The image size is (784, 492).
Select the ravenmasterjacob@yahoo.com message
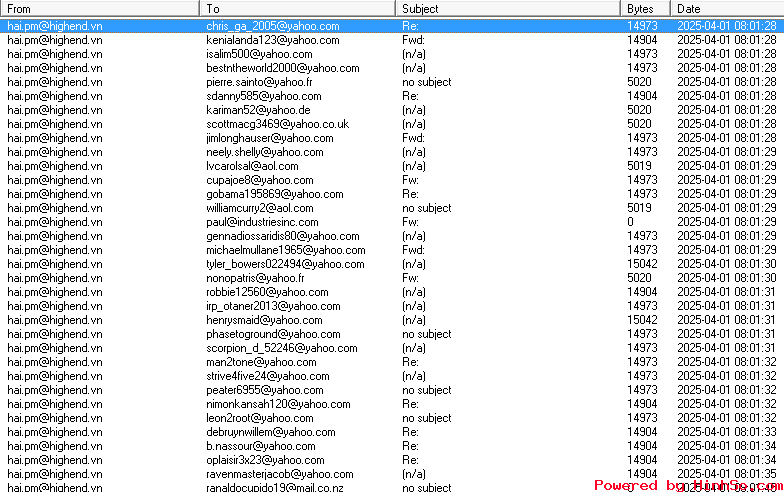[392, 474]
